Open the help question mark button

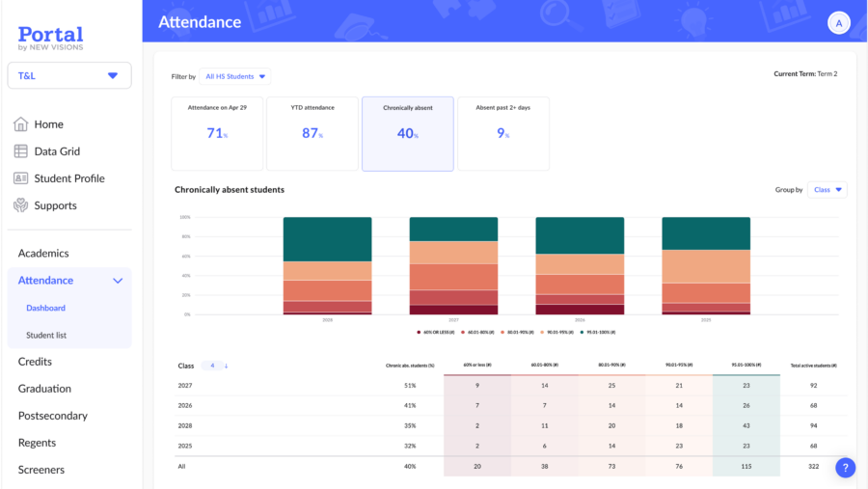coord(845,468)
